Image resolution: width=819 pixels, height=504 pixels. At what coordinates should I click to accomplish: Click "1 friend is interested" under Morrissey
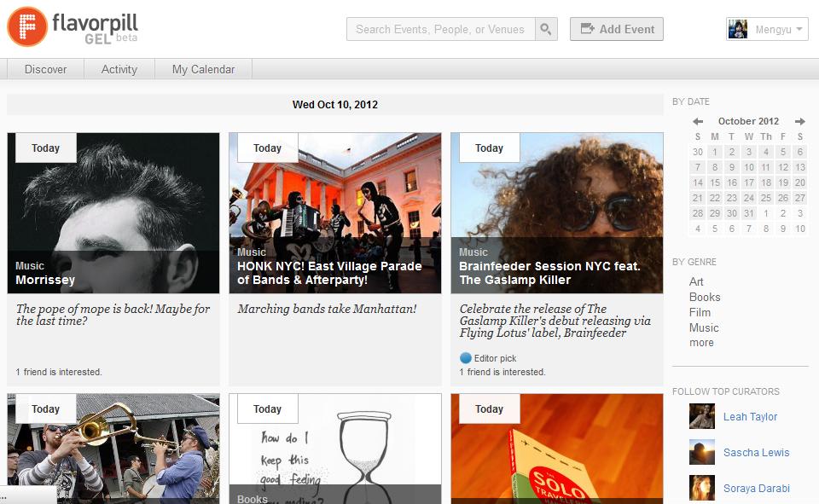pos(59,372)
